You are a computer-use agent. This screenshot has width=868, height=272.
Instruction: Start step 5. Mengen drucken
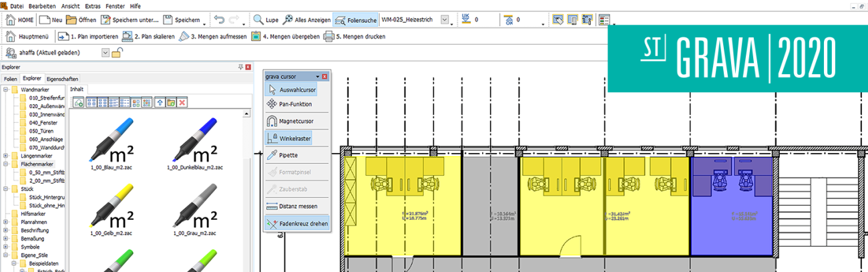pos(355,37)
